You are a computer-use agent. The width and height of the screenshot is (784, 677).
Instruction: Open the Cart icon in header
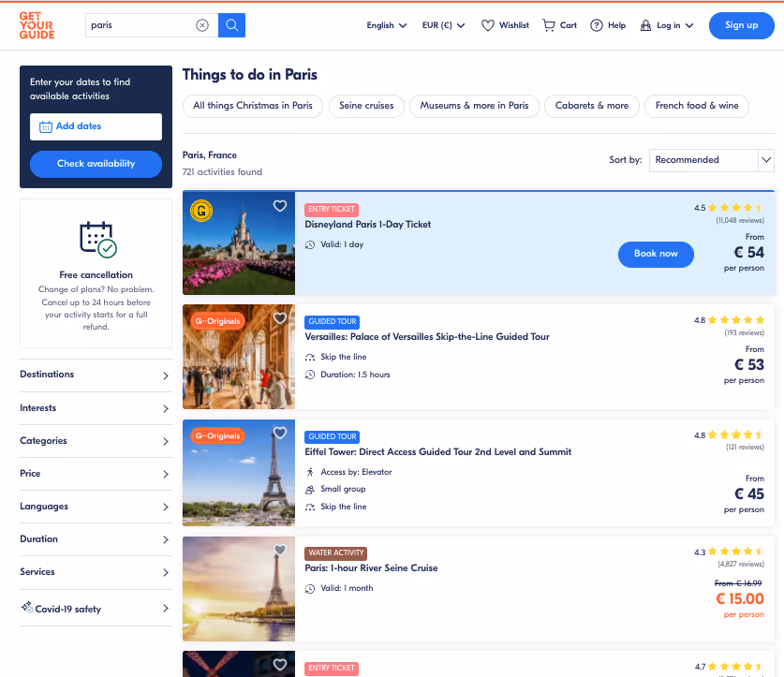(x=549, y=25)
